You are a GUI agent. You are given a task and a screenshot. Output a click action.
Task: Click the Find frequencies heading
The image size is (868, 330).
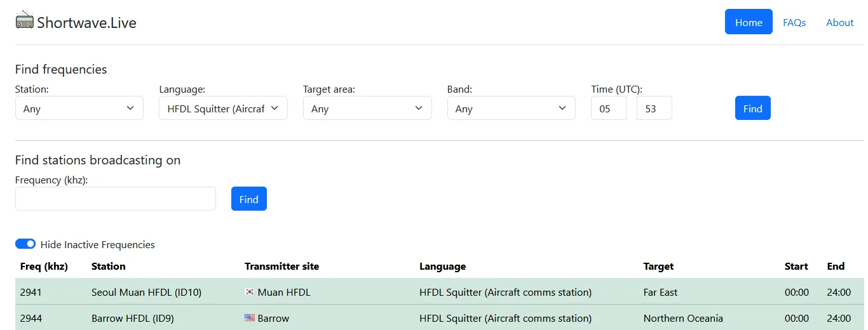[61, 70]
